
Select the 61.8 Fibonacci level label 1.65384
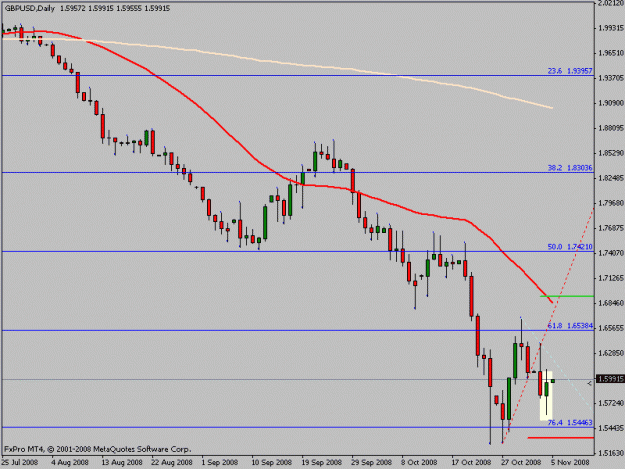(x=570, y=326)
